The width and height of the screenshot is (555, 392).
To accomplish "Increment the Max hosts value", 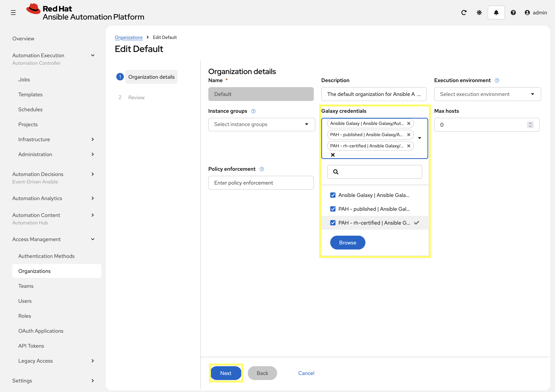I will point(530,123).
